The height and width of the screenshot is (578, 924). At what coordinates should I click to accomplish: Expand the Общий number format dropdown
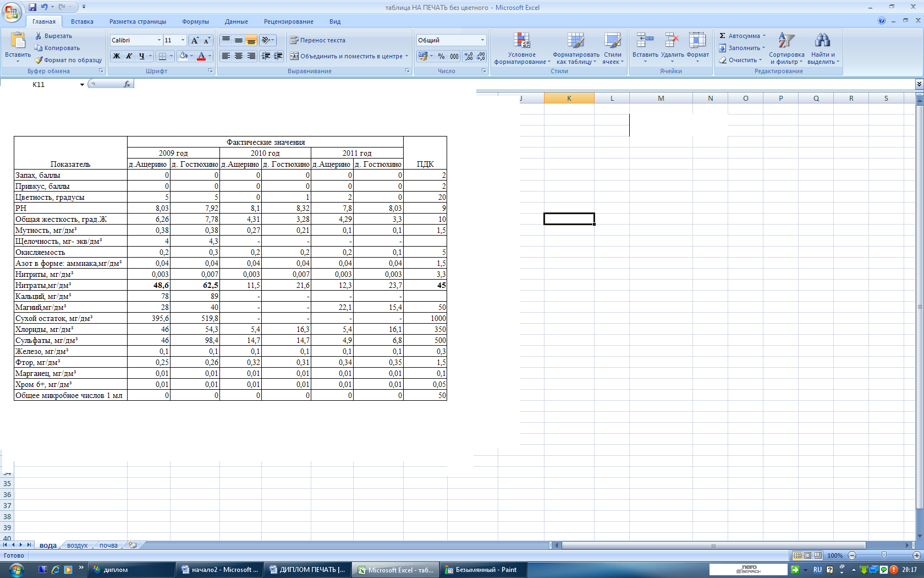click(x=482, y=40)
